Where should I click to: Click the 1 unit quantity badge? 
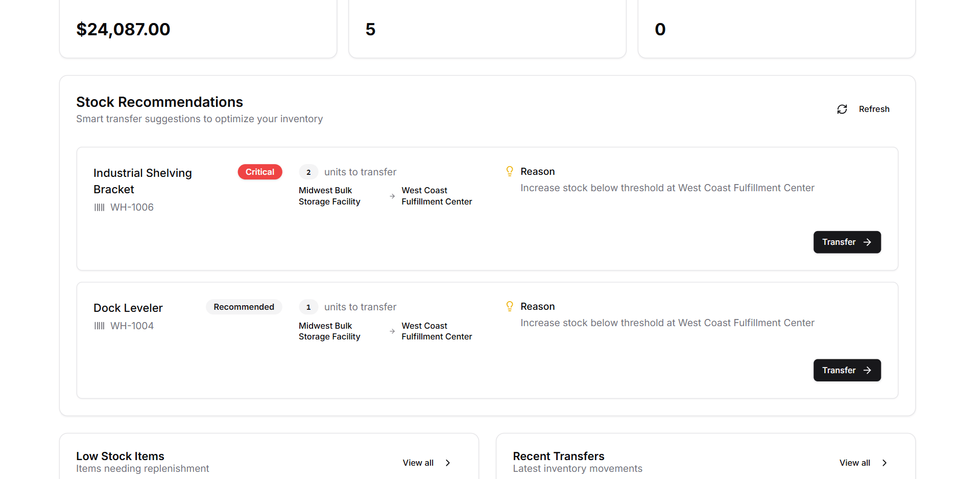click(x=308, y=307)
